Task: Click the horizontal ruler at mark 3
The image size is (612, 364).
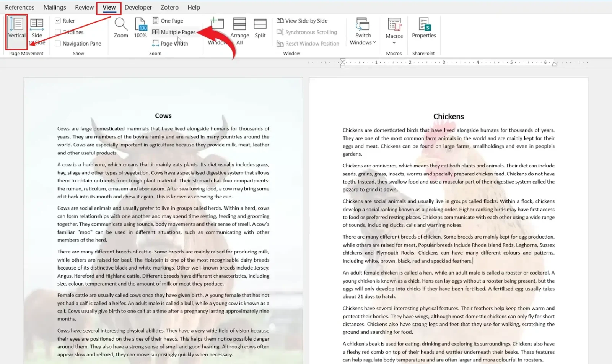Action: (x=444, y=62)
